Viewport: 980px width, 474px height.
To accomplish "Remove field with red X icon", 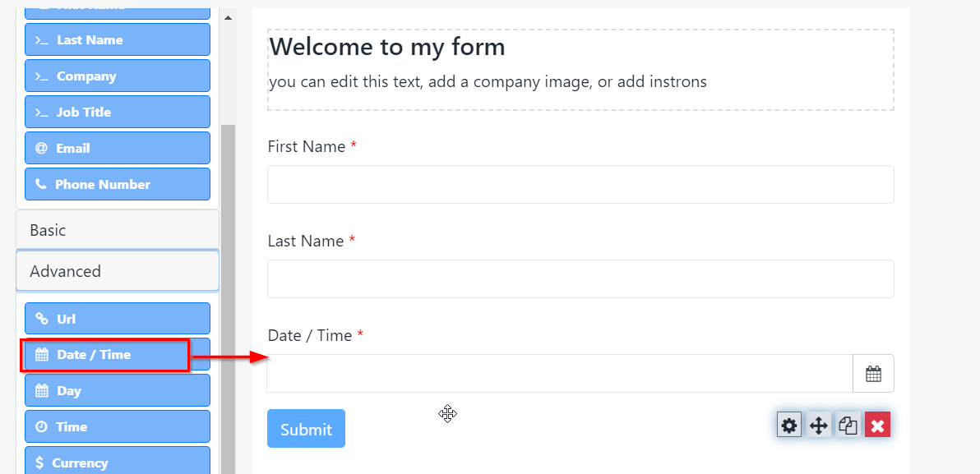I will (x=877, y=425).
